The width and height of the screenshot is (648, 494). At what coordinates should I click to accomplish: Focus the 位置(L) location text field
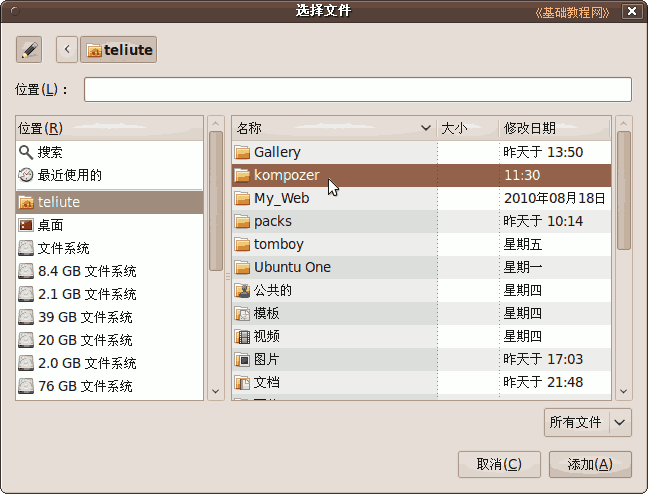point(358,89)
